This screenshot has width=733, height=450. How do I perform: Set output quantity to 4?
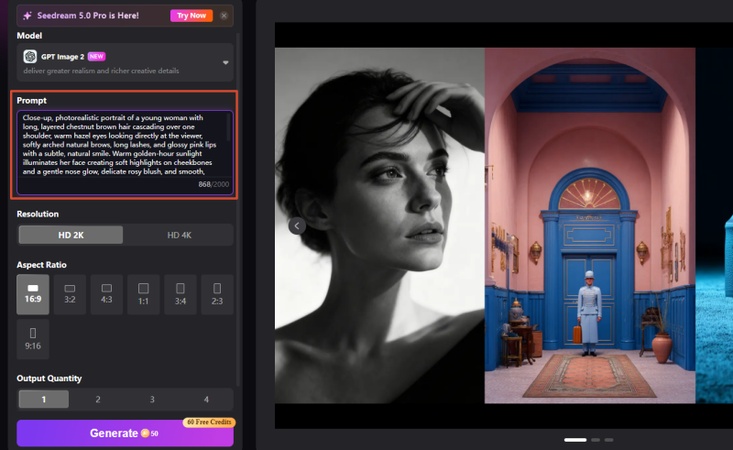pyautogui.click(x=206, y=399)
